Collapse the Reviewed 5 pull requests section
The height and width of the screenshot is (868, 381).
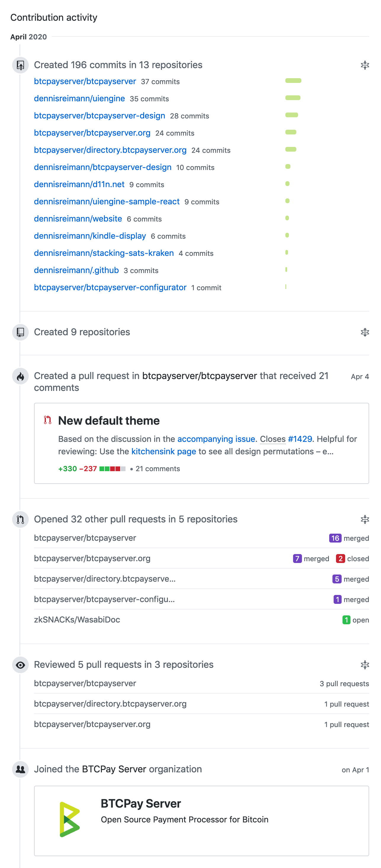point(364,665)
